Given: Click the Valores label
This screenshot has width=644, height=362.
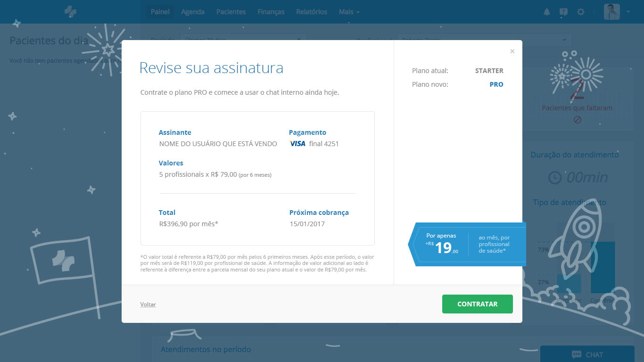Looking at the screenshot, I should coord(171,163).
